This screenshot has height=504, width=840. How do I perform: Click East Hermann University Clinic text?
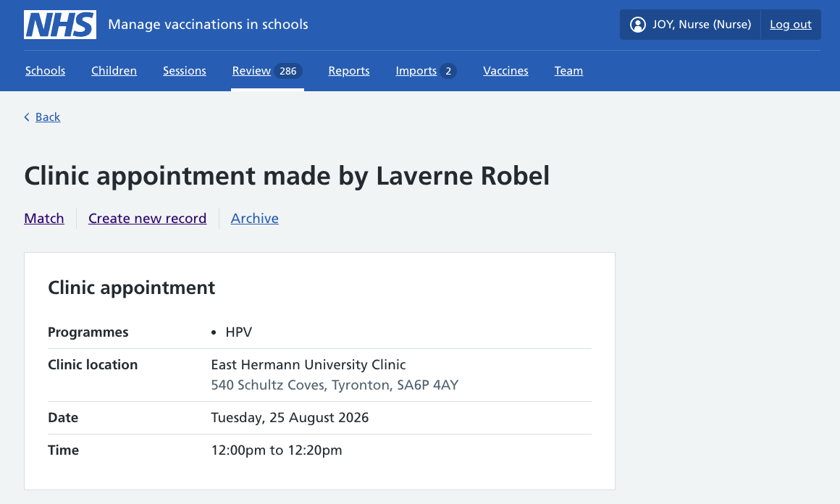pos(308,365)
